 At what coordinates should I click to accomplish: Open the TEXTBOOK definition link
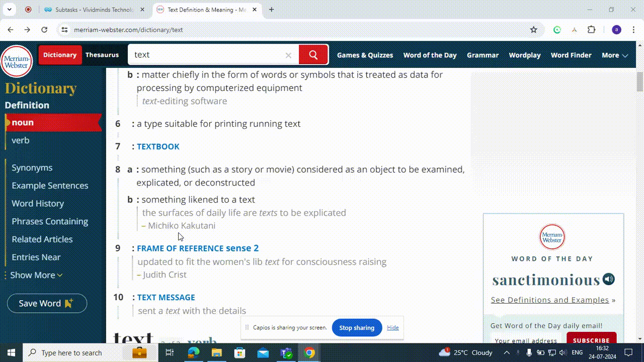(158, 146)
